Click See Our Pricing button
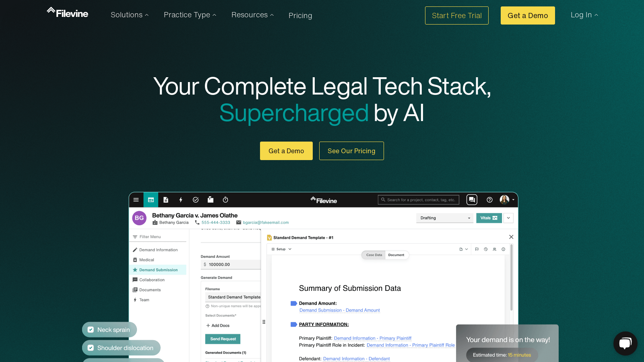The height and width of the screenshot is (362, 644). tap(351, 151)
